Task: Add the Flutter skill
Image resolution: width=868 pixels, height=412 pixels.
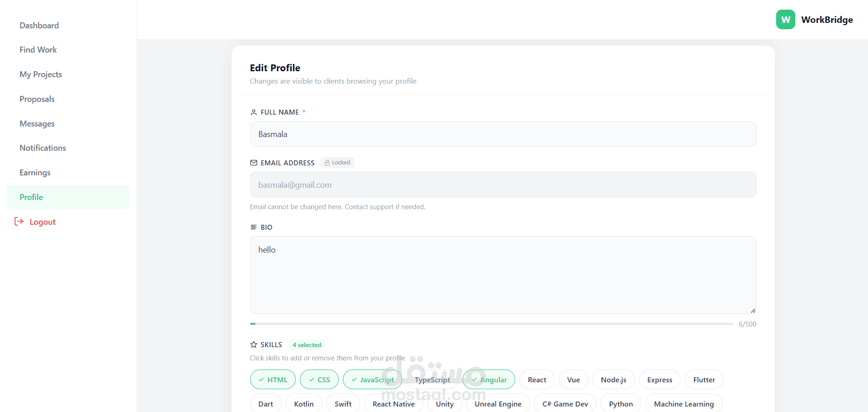Action: coord(704,380)
